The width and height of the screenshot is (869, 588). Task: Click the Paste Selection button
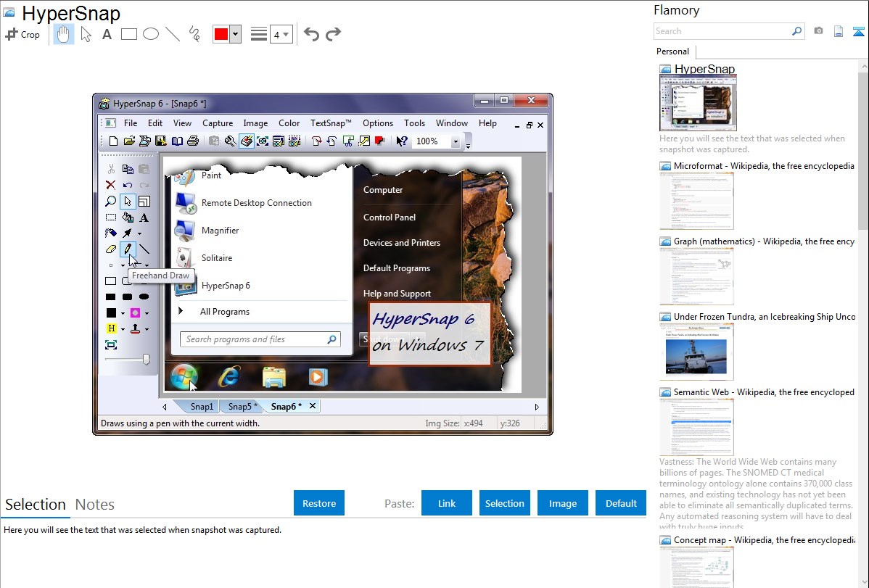pyautogui.click(x=505, y=503)
